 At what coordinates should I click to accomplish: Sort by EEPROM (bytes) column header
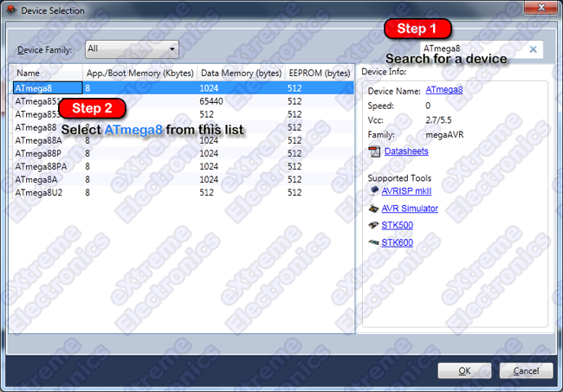[320, 74]
